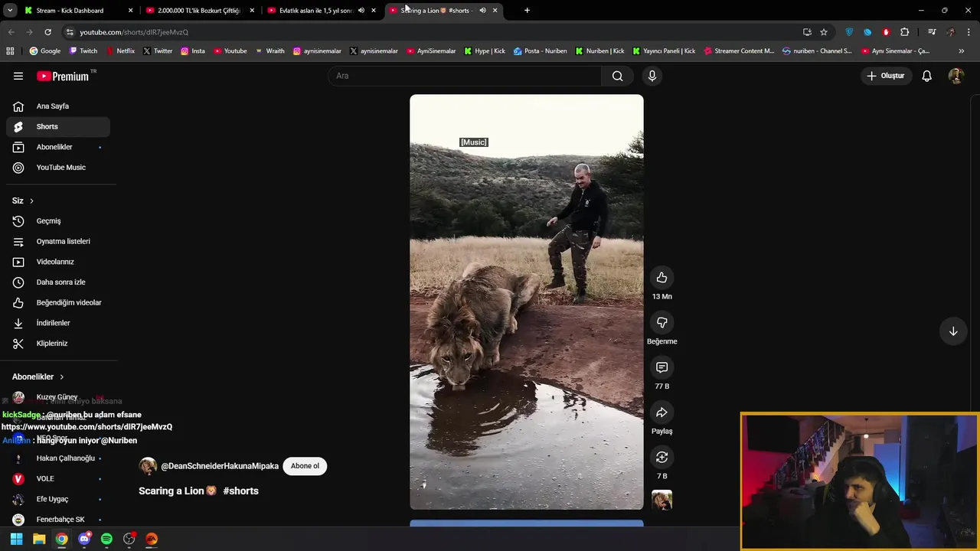
Task: Click the Abone ol subscribe button
Action: (305, 466)
